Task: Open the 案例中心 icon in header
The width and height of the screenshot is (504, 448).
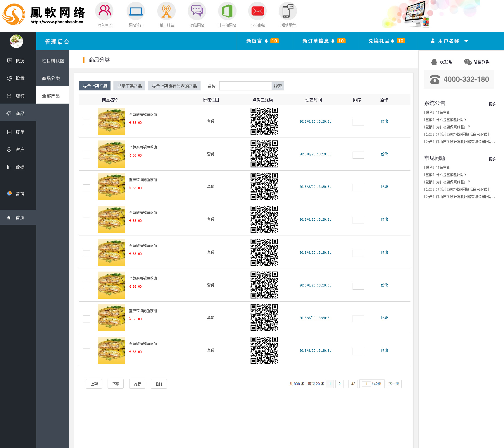Action: 104,11
